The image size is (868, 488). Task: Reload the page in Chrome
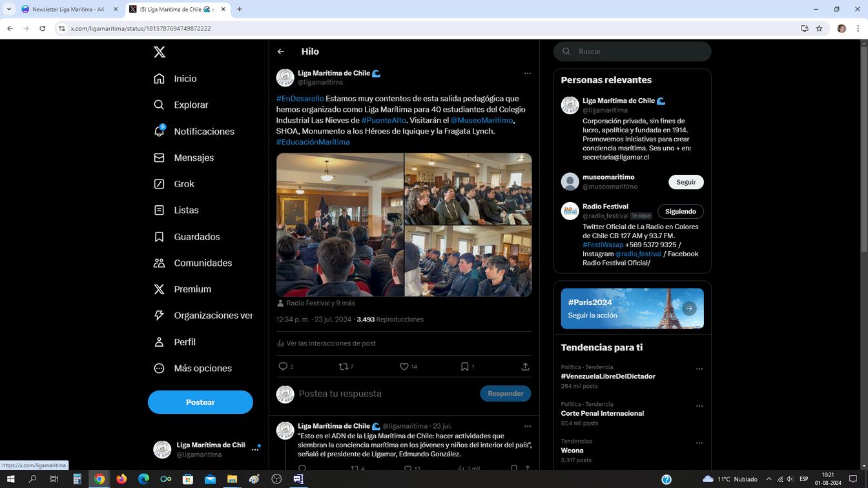point(43,28)
